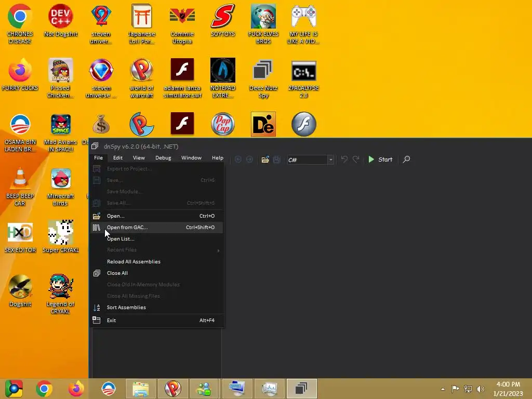Click the volume speaker tray icon
Screen dimensions: 532x399
click(x=481, y=389)
